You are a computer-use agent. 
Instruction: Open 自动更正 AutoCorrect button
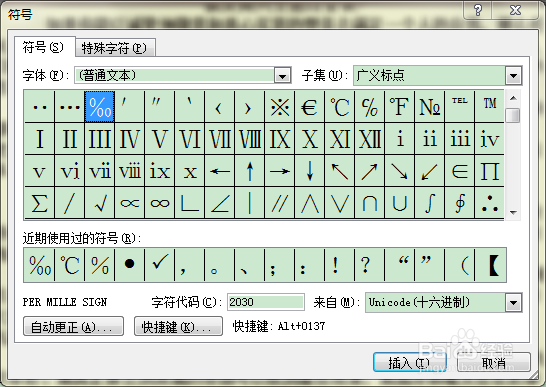[x=73, y=326]
